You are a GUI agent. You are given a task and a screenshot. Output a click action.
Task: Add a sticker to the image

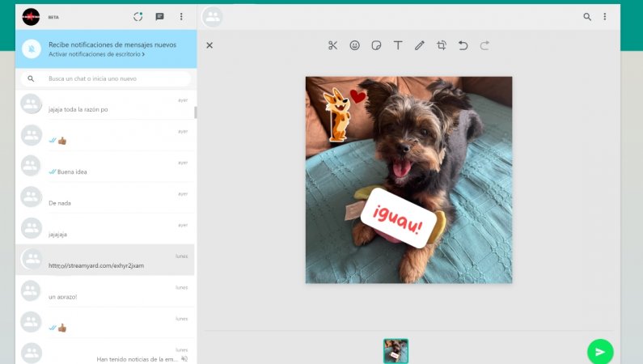(x=376, y=45)
